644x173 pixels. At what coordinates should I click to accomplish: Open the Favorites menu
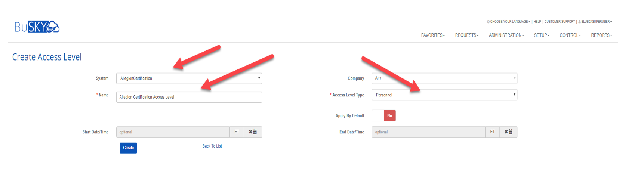[433, 35]
